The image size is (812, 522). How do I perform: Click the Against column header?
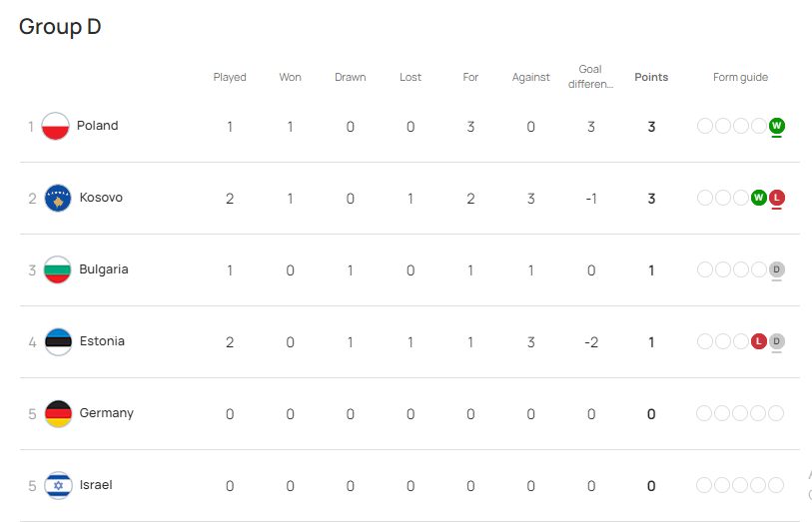coord(530,78)
